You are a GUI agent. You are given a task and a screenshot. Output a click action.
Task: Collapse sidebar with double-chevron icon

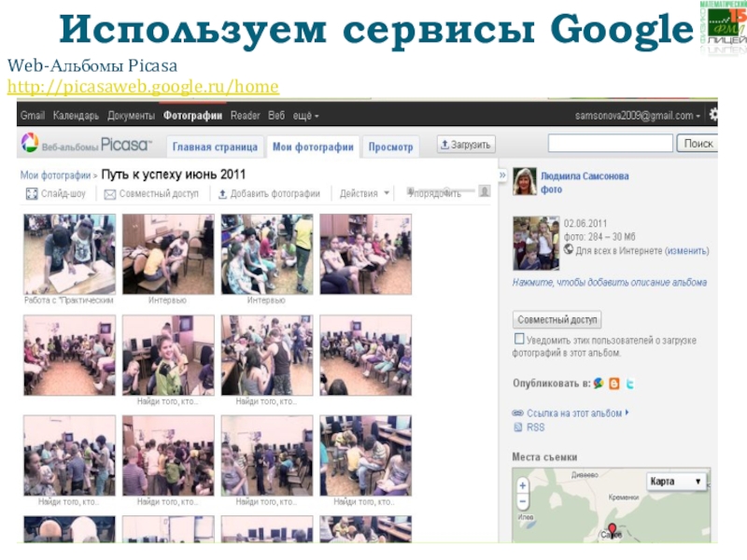click(x=502, y=175)
